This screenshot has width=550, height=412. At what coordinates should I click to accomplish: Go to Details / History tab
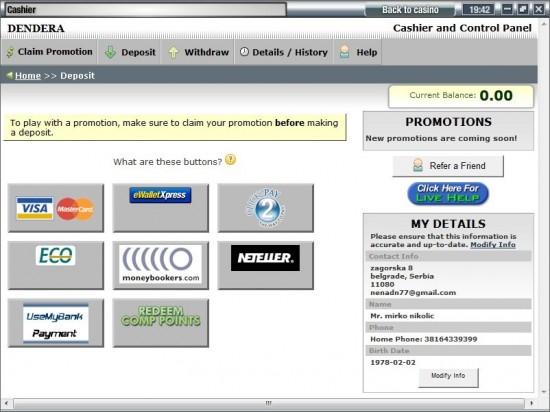click(x=284, y=52)
